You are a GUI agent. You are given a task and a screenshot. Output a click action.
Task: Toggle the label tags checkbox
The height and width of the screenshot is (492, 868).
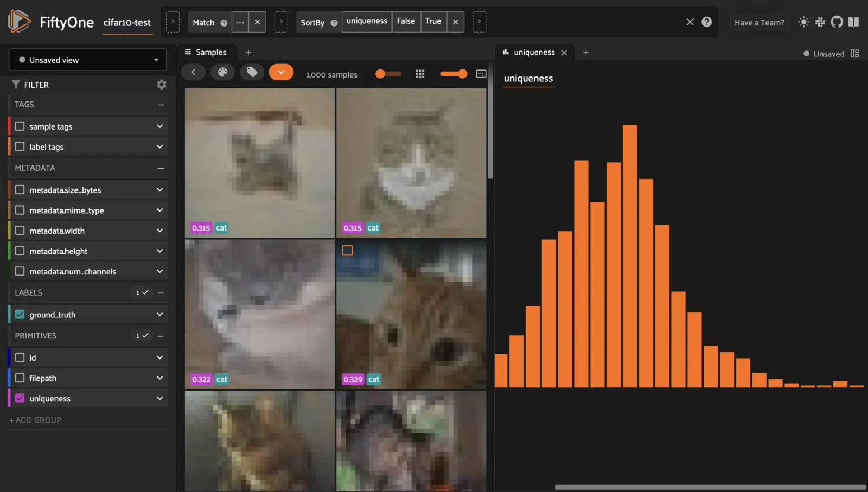coord(20,146)
